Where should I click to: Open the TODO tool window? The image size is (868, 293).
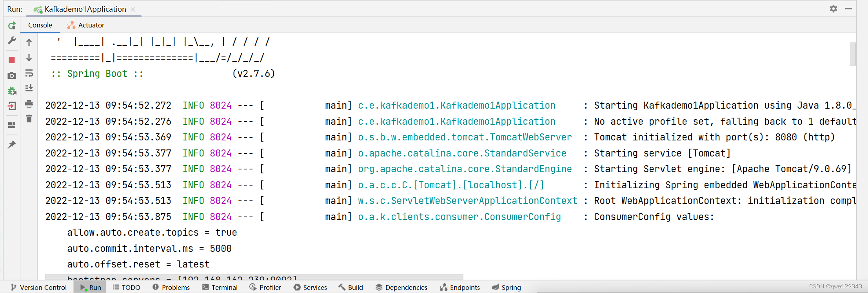(x=127, y=287)
